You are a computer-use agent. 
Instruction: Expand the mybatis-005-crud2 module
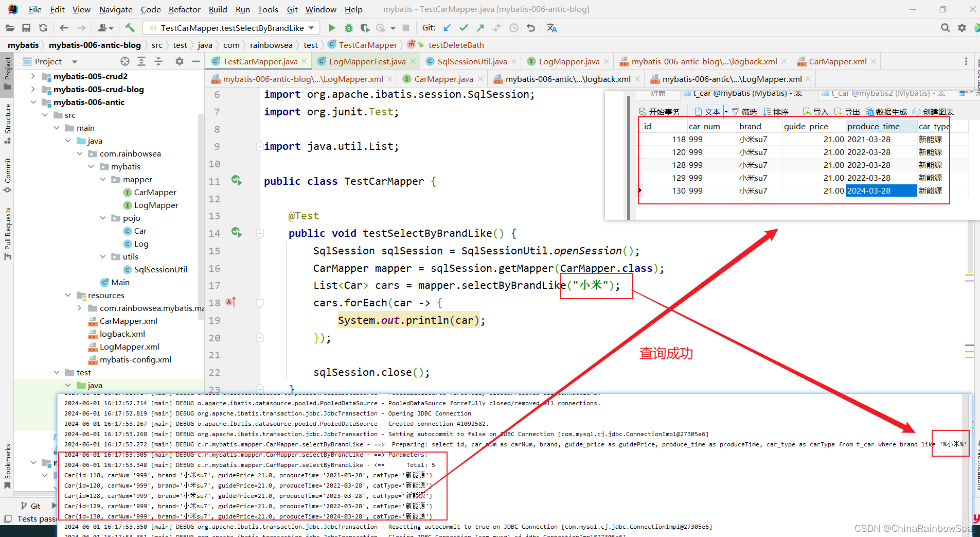point(33,76)
